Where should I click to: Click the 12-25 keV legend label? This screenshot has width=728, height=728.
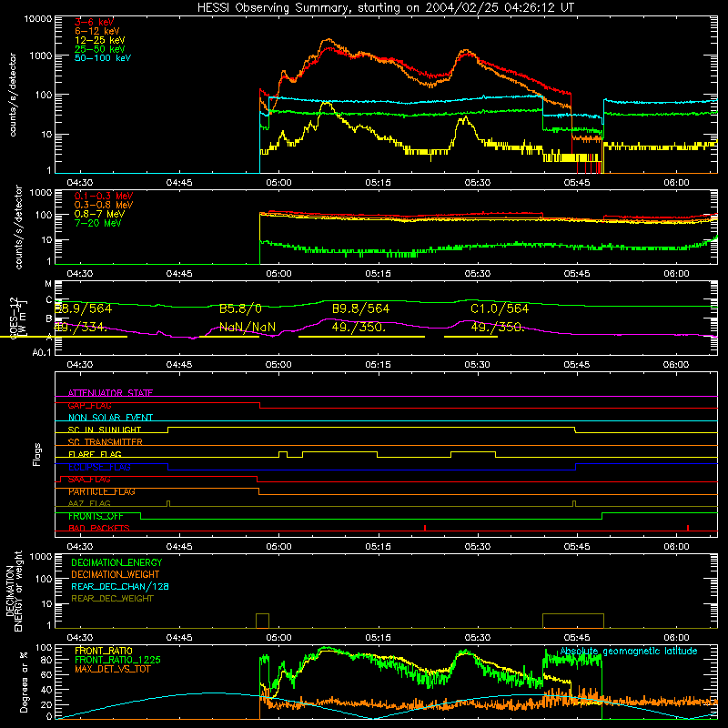pyautogui.click(x=100, y=40)
